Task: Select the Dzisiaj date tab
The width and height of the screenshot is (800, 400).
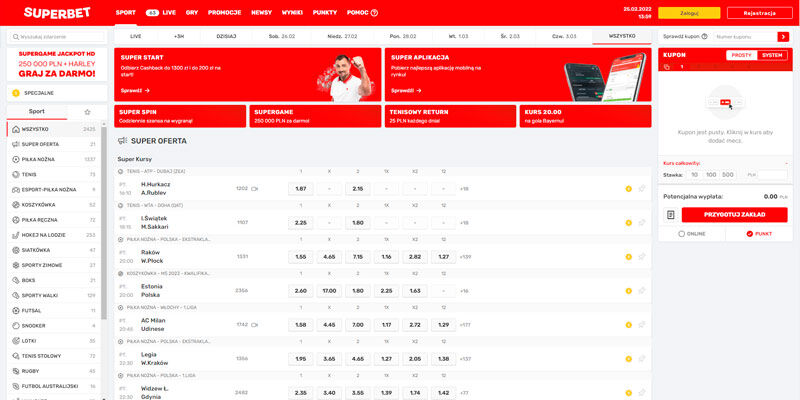Action: pyautogui.click(x=226, y=37)
